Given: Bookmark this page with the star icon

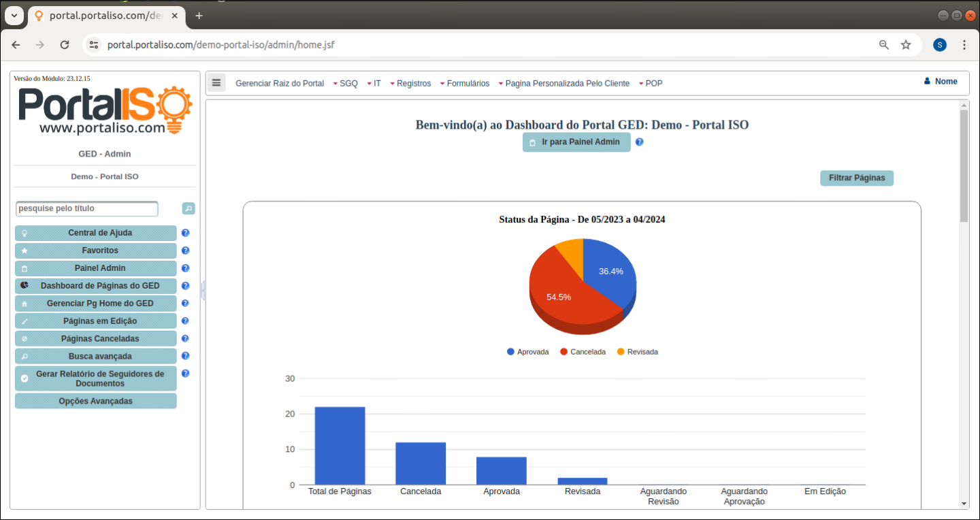Looking at the screenshot, I should tap(906, 45).
